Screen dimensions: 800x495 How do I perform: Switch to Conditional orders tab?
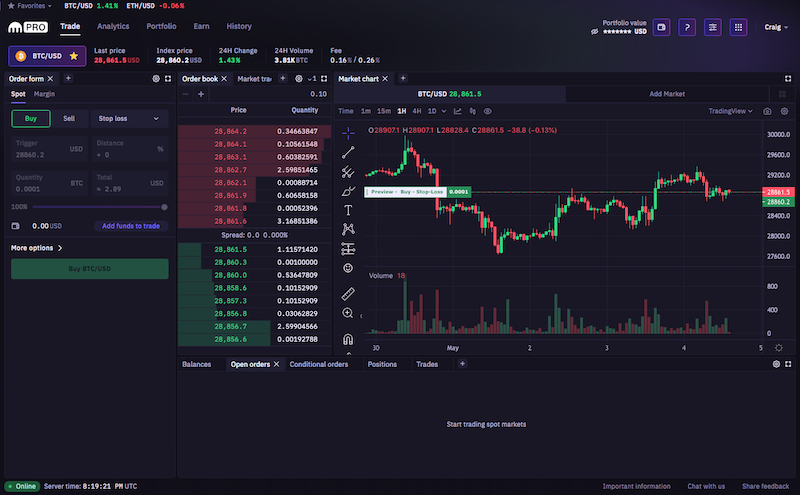(318, 364)
